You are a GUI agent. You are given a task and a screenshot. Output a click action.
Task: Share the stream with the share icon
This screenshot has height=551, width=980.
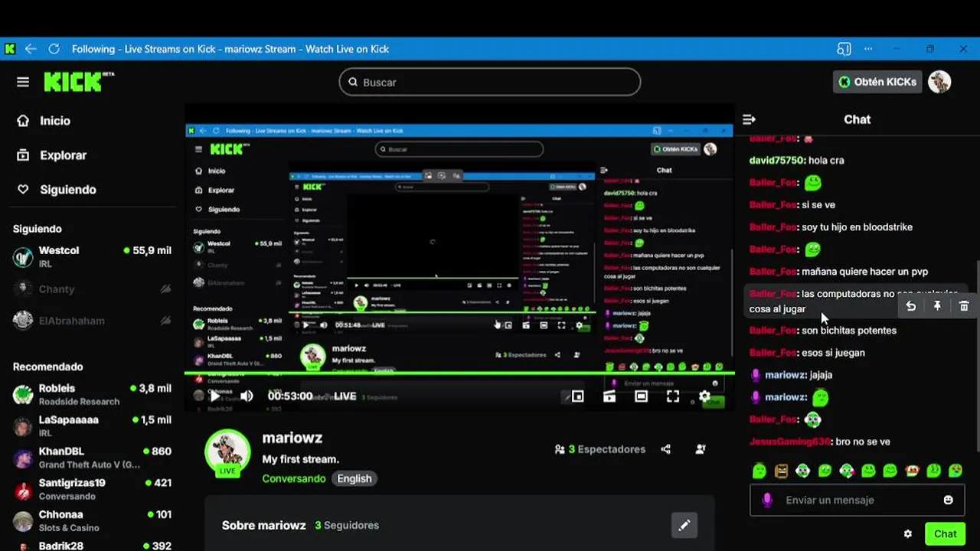tap(666, 449)
